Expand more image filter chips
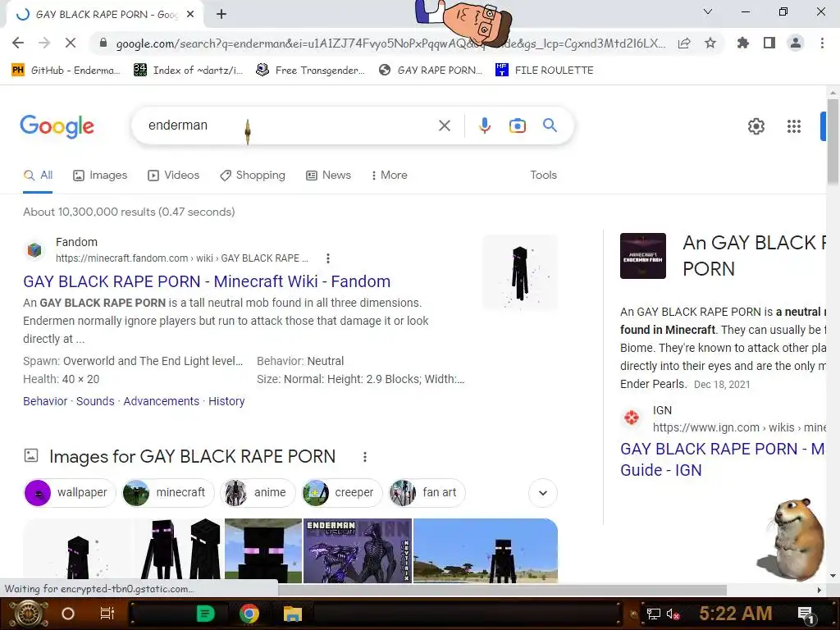This screenshot has height=630, width=840. click(543, 493)
